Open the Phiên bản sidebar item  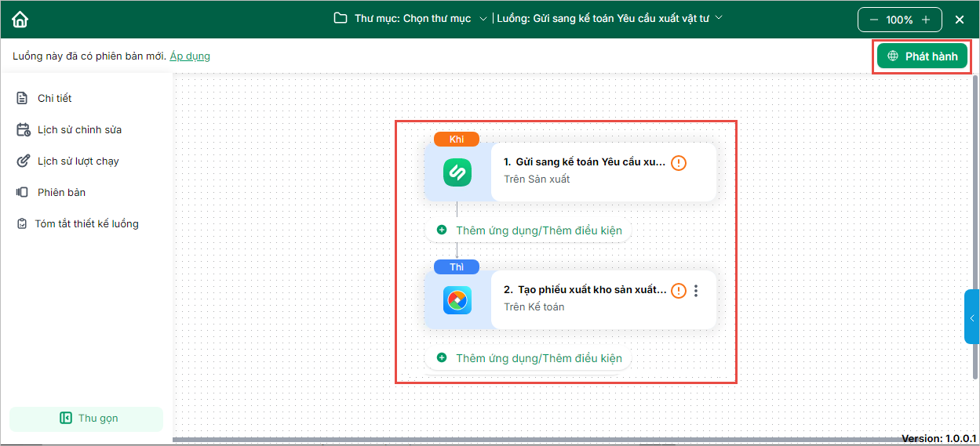(52, 192)
